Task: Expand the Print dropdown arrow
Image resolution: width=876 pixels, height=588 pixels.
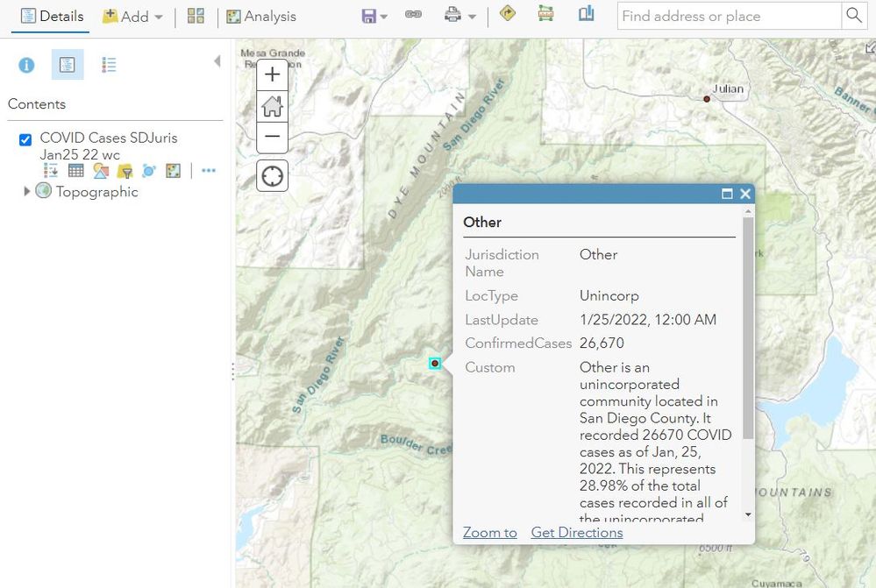Action: (472, 17)
